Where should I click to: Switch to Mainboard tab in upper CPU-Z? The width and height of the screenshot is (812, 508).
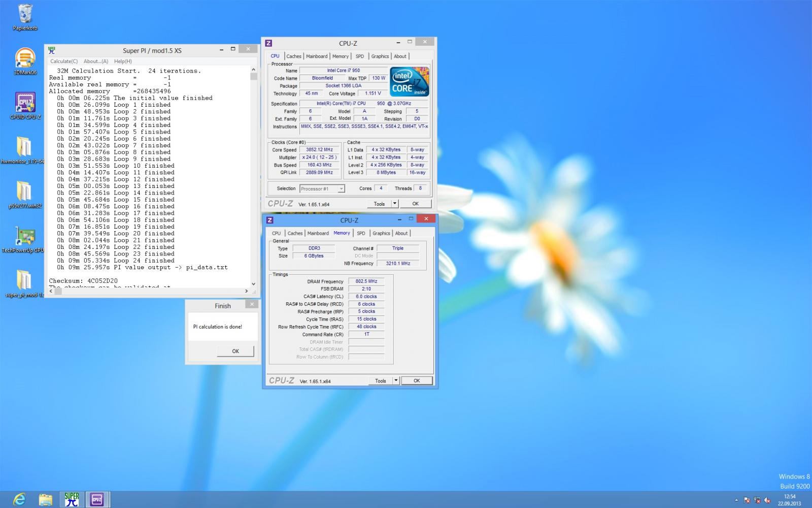pyautogui.click(x=317, y=56)
